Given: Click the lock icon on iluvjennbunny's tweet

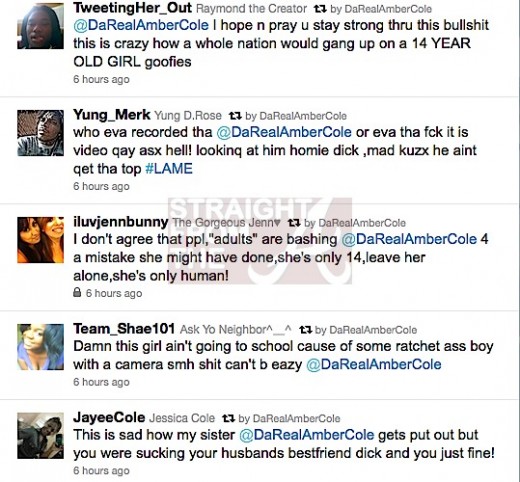Looking at the screenshot, I should (77, 293).
